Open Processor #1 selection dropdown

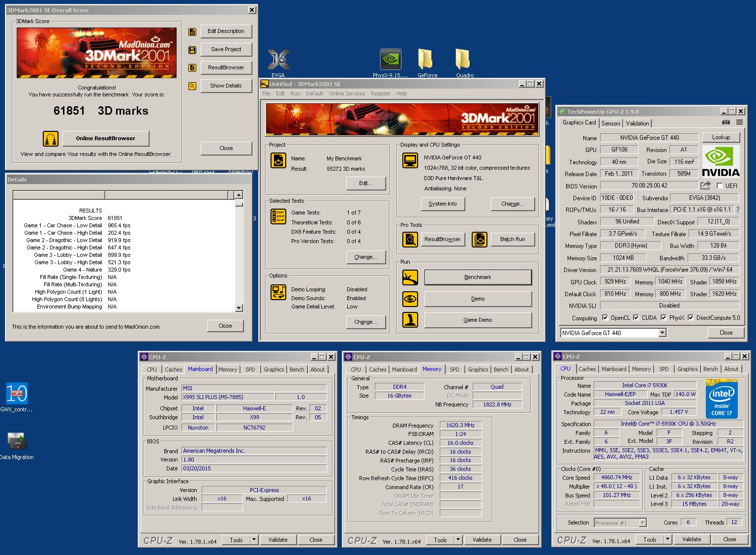coord(642,523)
